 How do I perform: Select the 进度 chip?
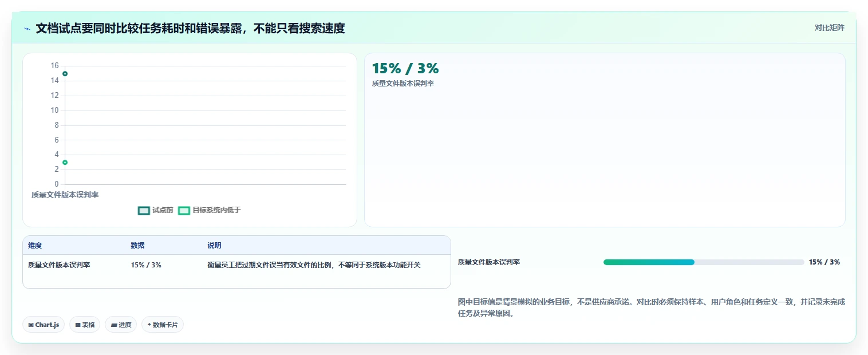coord(121,325)
